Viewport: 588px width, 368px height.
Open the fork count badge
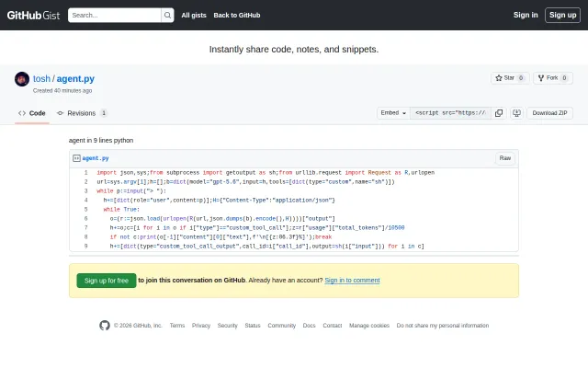point(564,78)
